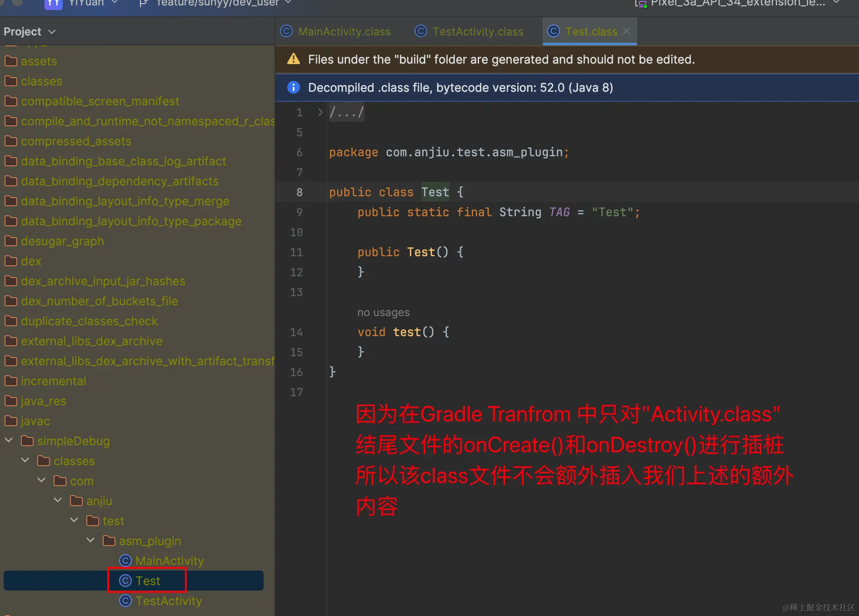Screen dimensions: 859x616
Task: Click the folder icon next to javac
Action: (11, 421)
